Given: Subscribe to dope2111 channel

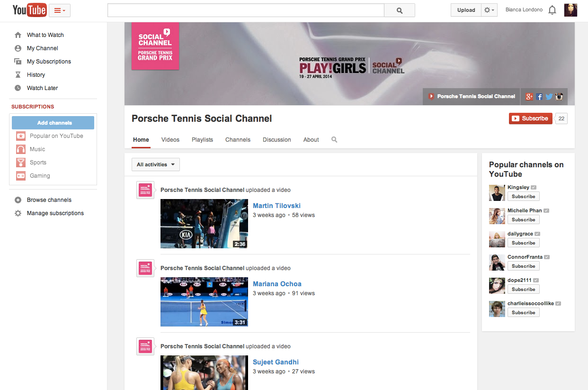Looking at the screenshot, I should (x=523, y=290).
